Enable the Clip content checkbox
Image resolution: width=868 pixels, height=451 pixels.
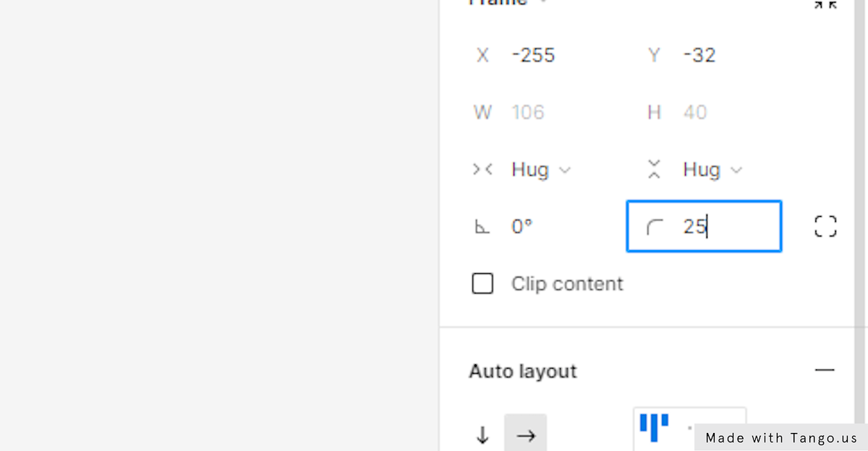pyautogui.click(x=482, y=283)
